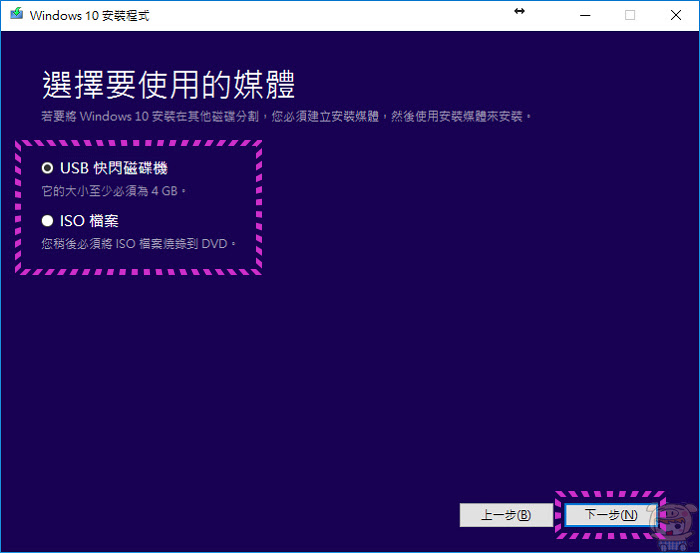Click the description mentioning 建立安裝媒體
The width and height of the screenshot is (700, 553).
click(286, 116)
